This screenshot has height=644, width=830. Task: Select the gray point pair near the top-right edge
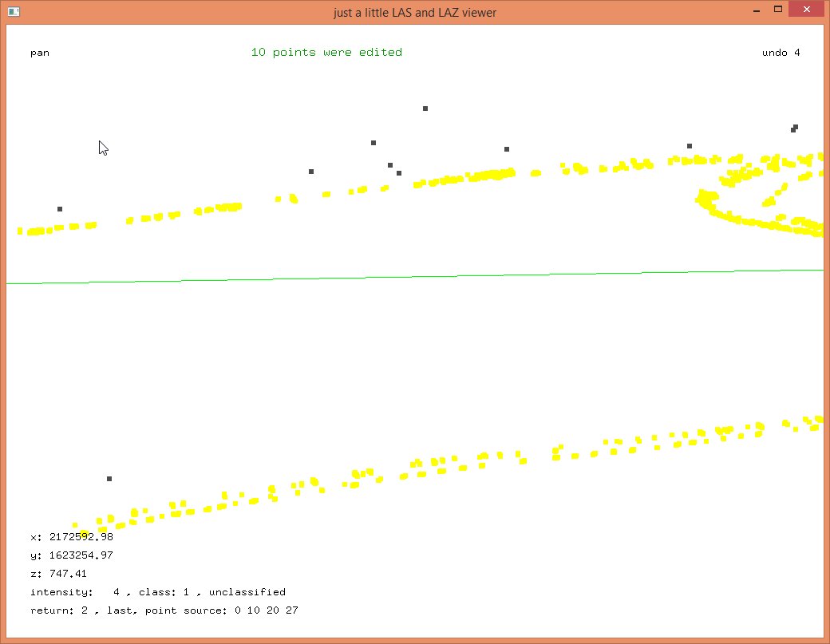pyautogui.click(x=794, y=128)
